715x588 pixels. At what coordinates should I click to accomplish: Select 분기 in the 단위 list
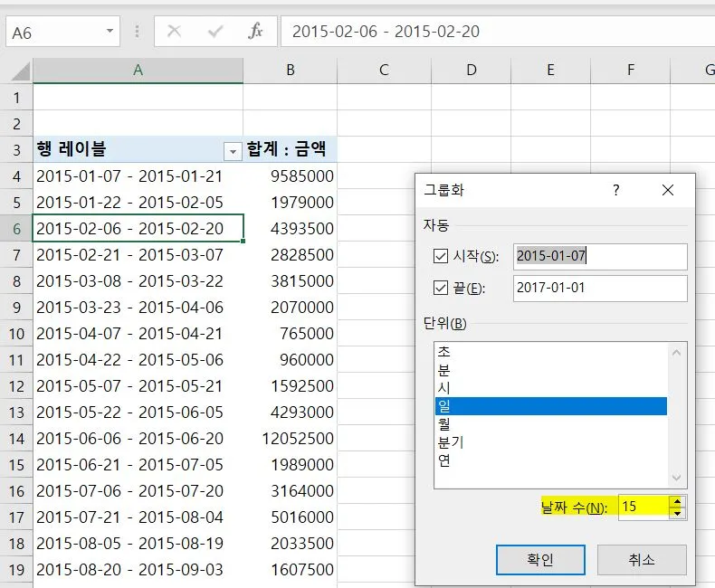click(x=551, y=442)
